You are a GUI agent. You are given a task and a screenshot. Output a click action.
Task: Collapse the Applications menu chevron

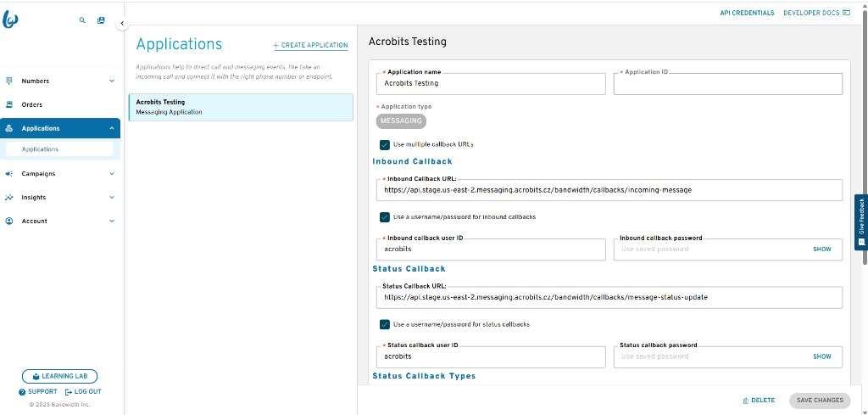pos(112,128)
